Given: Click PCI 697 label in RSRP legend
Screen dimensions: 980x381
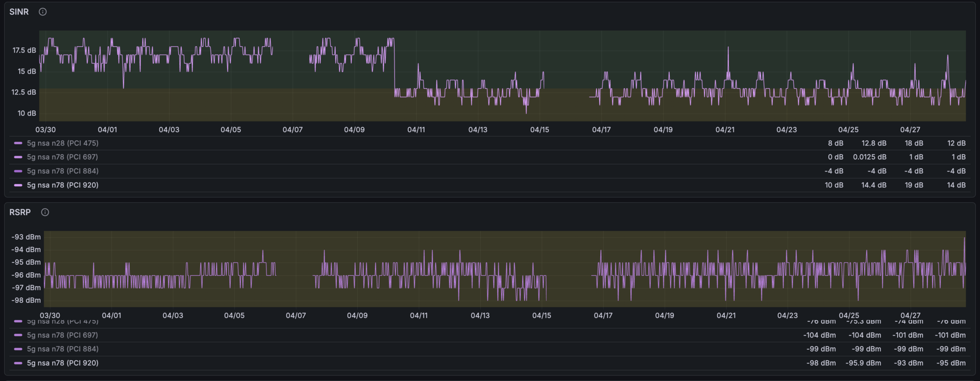Looking at the screenshot, I should click(62, 335).
